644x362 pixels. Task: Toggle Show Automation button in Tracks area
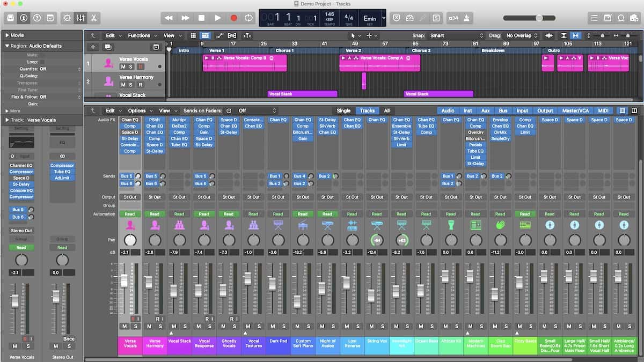(219, 35)
